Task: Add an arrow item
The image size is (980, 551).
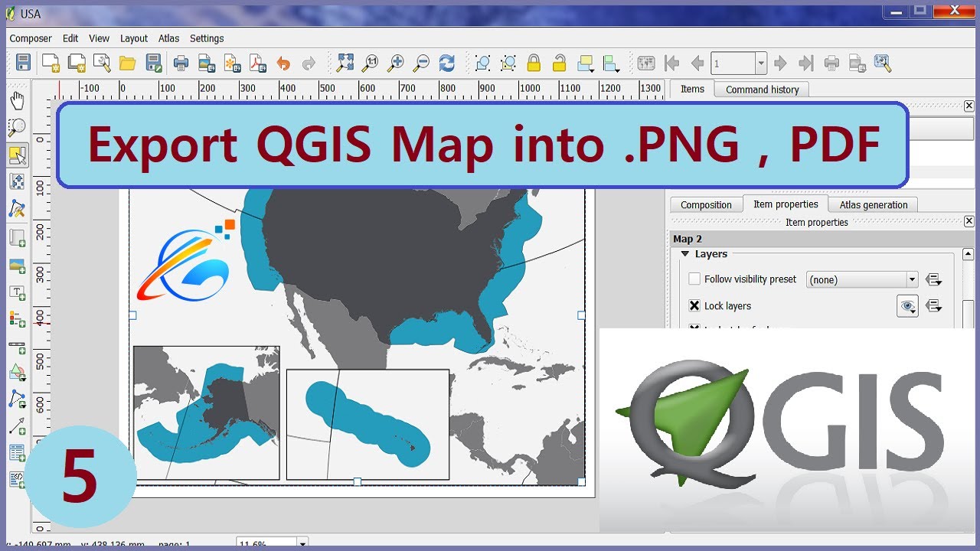Action: point(17,425)
